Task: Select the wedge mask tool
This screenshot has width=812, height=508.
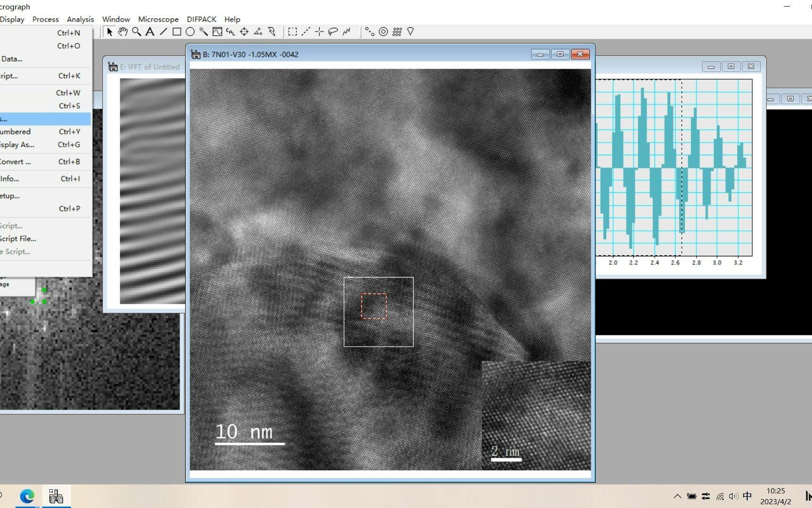Action: 410,32
